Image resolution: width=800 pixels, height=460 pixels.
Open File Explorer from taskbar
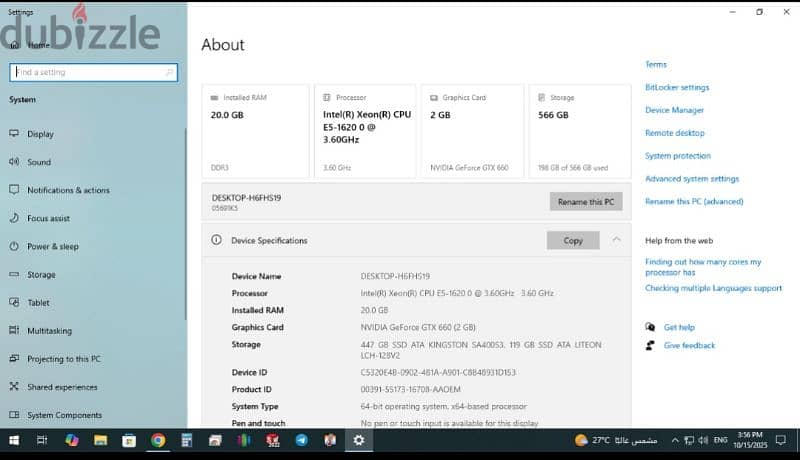coord(101,440)
